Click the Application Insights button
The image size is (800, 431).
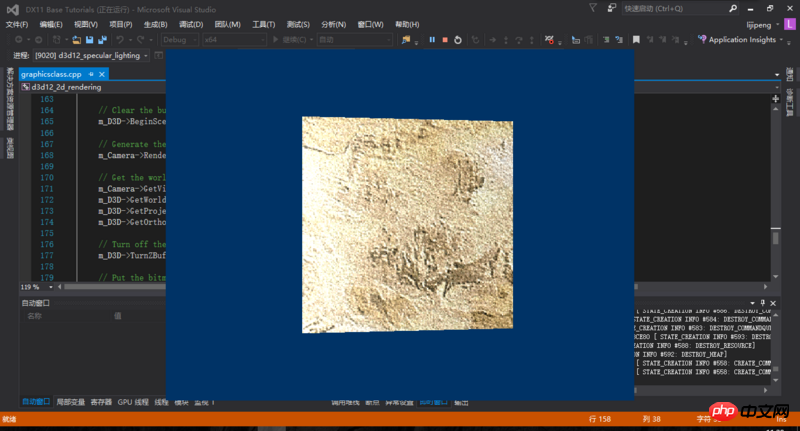[x=742, y=40]
